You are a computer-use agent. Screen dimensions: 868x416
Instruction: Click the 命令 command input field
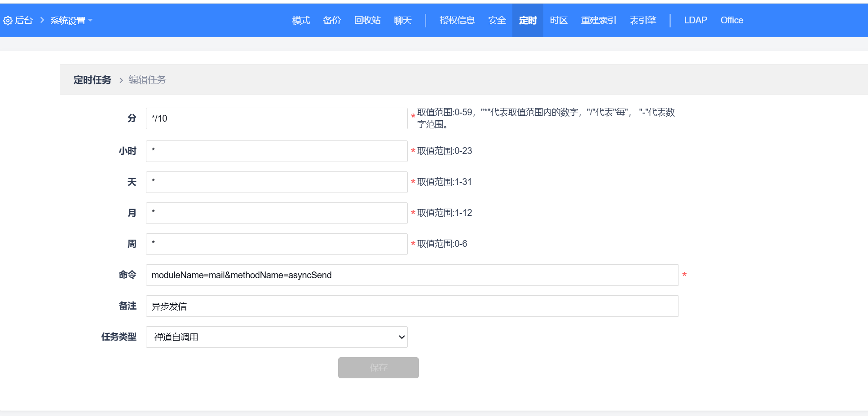click(412, 275)
